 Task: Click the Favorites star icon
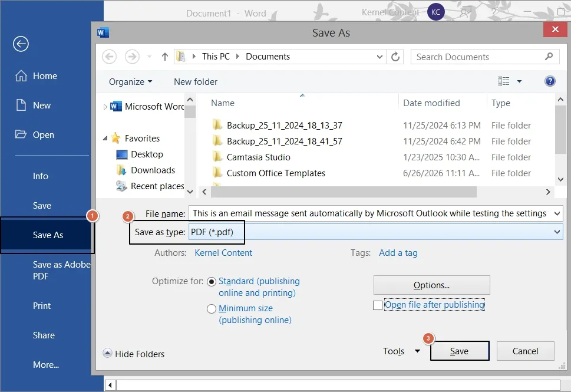(115, 138)
